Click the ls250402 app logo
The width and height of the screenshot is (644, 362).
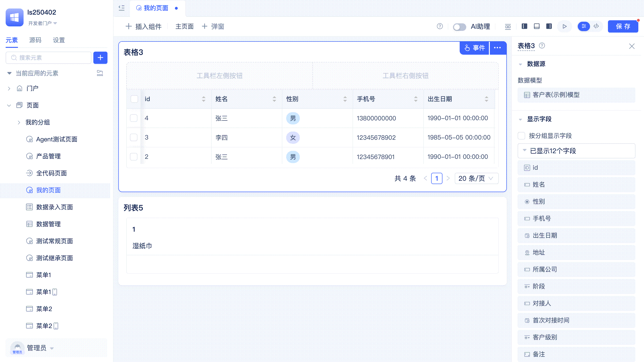[x=15, y=17]
